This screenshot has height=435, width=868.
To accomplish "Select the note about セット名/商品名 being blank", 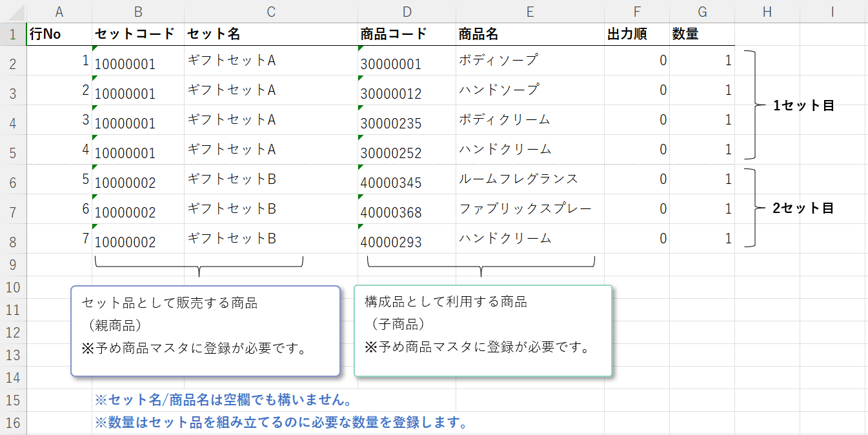I will click(223, 400).
